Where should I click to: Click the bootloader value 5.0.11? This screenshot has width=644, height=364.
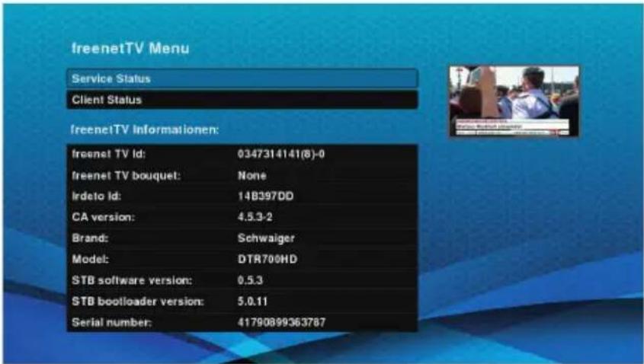click(x=252, y=302)
